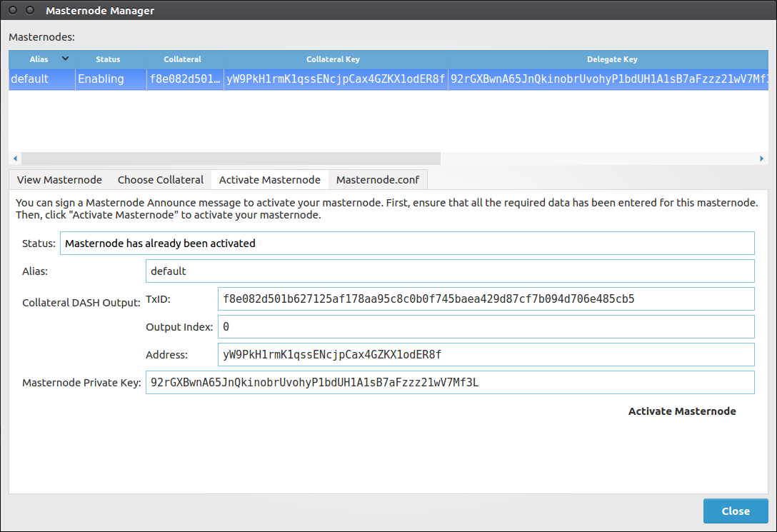The image size is (777, 532).
Task: Sort masternodes by Alias column arrow
Action: pyautogui.click(x=65, y=59)
